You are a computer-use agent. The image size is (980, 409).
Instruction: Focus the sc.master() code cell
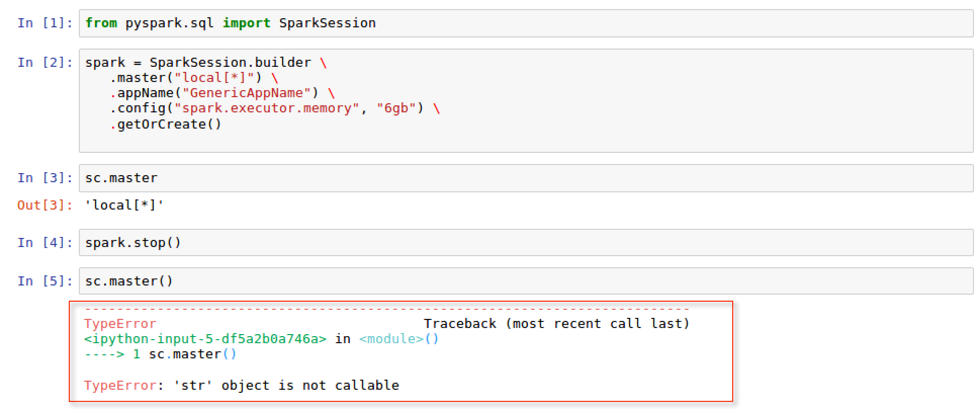click(x=526, y=281)
